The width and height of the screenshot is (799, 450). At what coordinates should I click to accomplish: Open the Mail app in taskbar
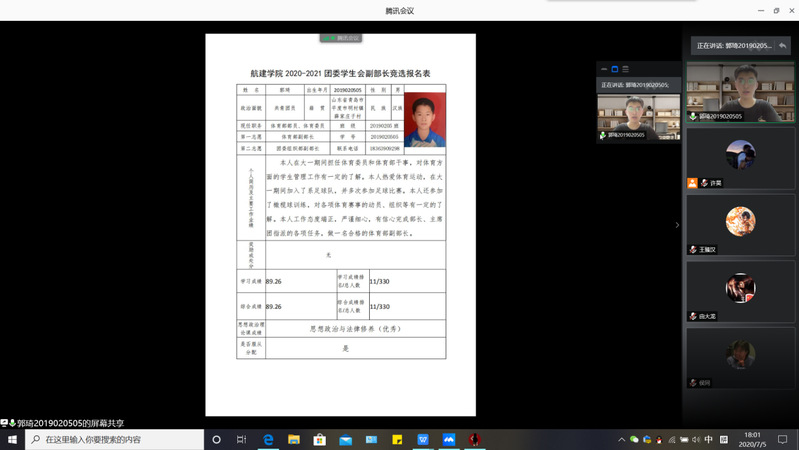click(x=346, y=440)
